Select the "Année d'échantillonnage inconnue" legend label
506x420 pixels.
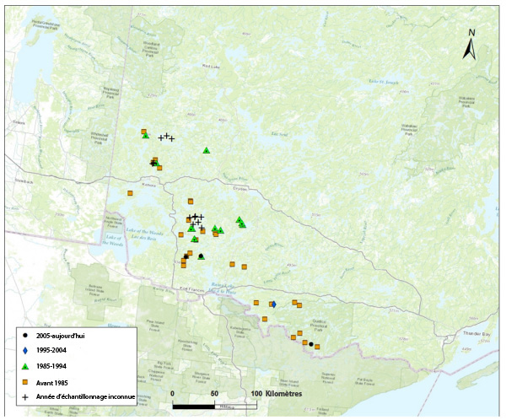point(85,396)
